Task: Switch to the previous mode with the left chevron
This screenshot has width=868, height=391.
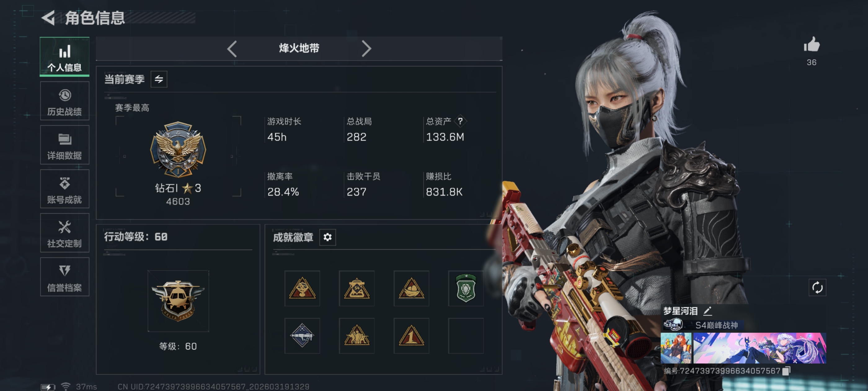Action: pos(232,49)
